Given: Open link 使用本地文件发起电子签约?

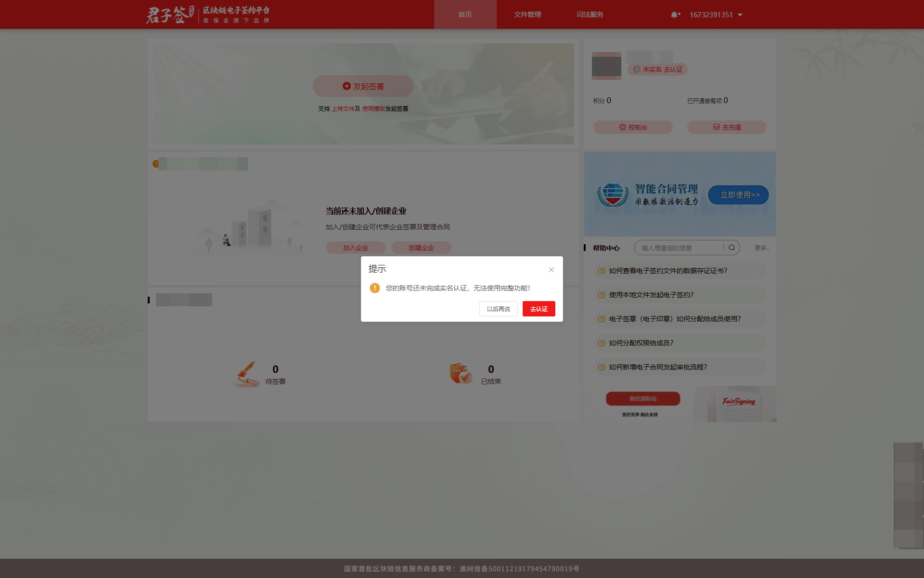Looking at the screenshot, I should 651,295.
